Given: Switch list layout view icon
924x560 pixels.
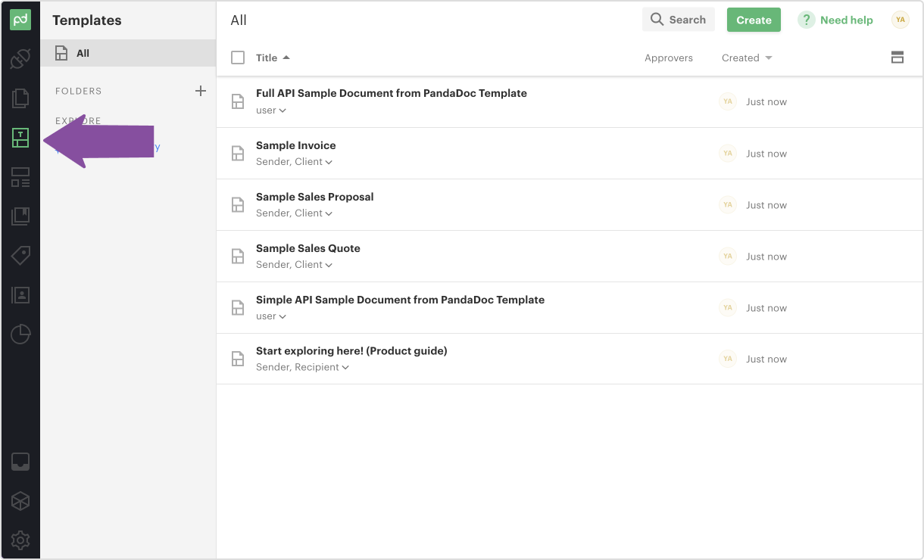Looking at the screenshot, I should coord(897,58).
